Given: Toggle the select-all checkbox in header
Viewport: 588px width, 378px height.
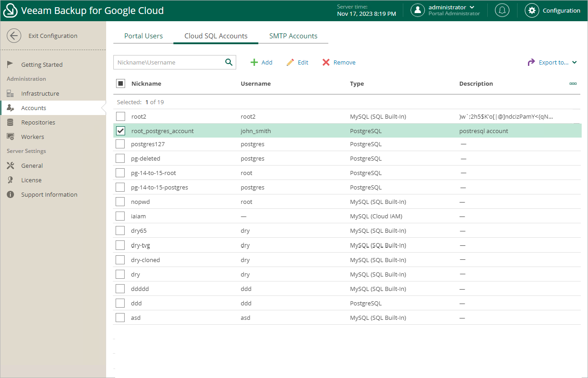Looking at the screenshot, I should [x=121, y=83].
